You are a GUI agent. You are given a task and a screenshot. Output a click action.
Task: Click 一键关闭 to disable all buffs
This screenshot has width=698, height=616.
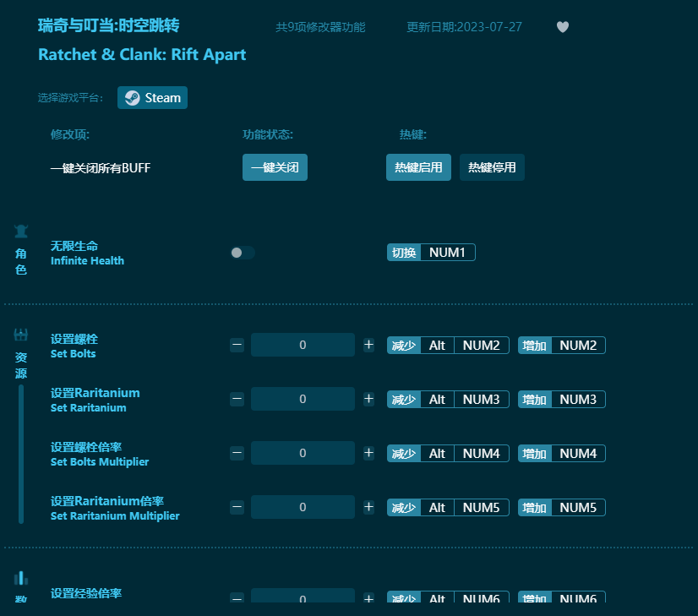275,166
